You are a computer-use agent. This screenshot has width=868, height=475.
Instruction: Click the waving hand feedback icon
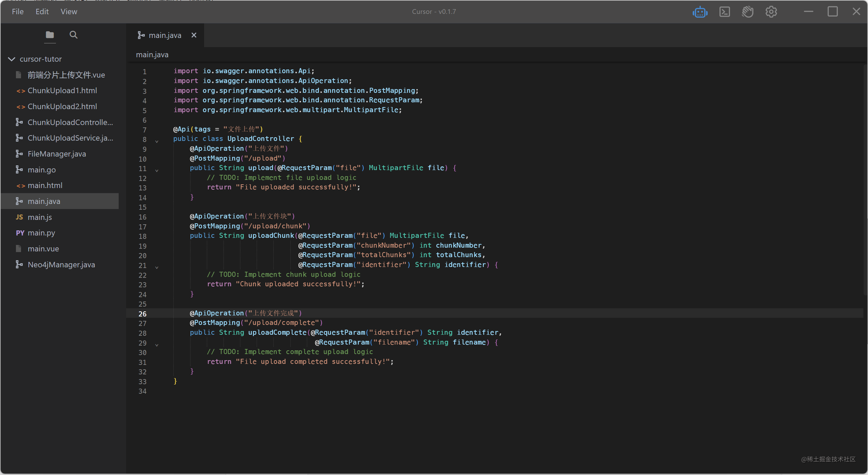(747, 12)
